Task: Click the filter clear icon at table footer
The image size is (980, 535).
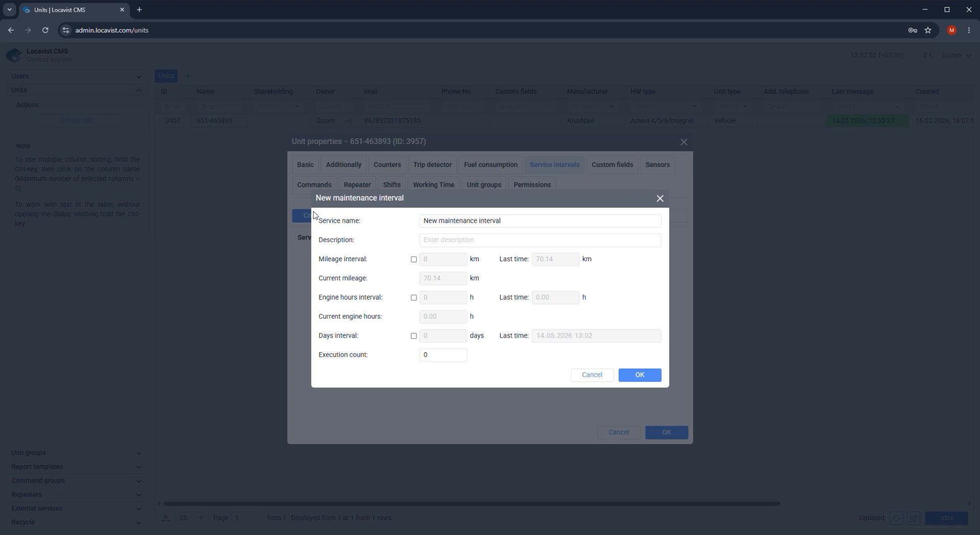Action: pos(165,518)
